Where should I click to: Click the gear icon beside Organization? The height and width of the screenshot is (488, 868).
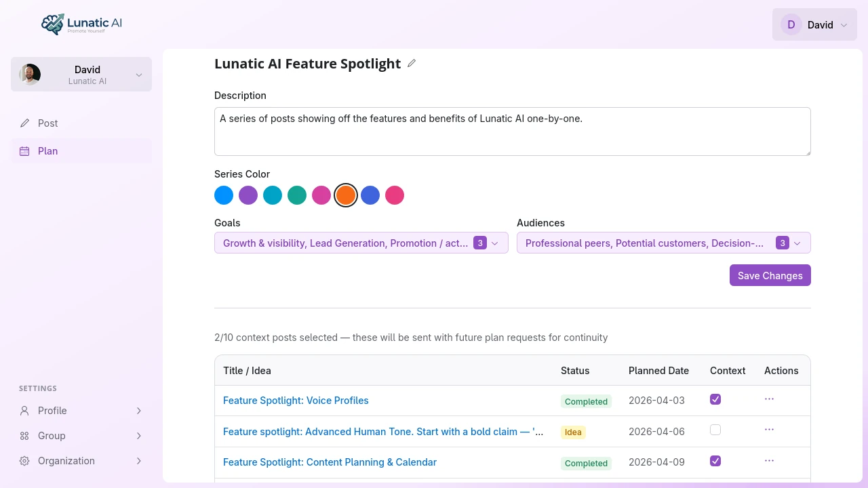pos(24,461)
